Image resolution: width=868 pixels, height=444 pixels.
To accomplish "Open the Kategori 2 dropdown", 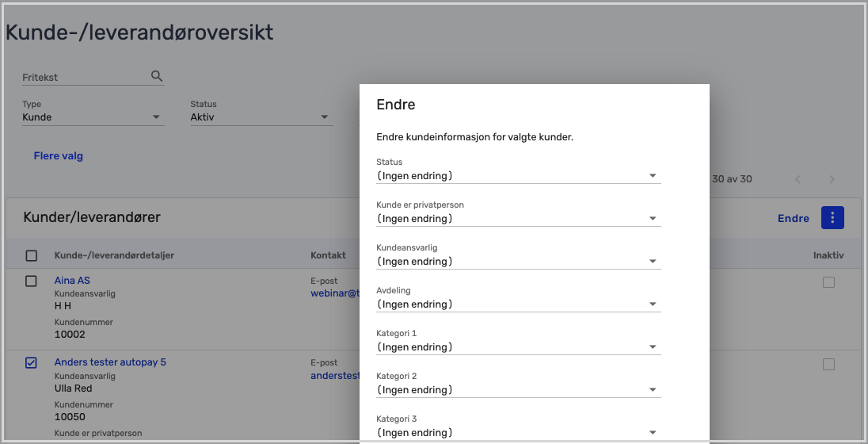I will click(518, 389).
